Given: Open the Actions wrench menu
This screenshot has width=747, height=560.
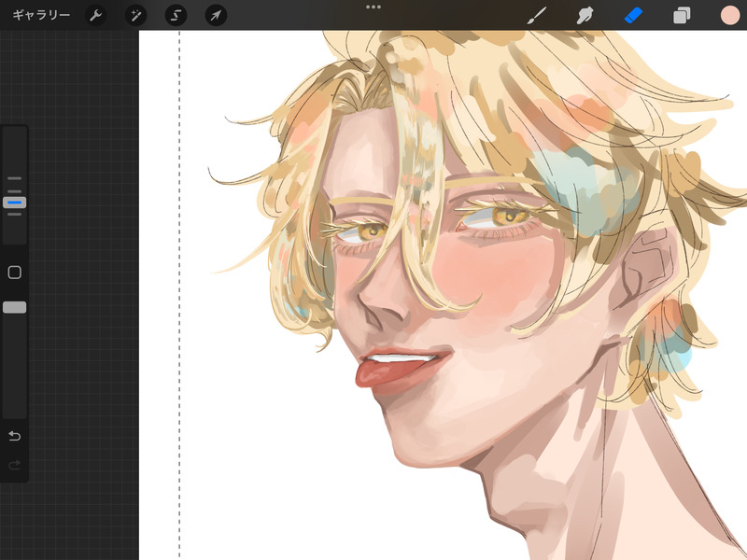Looking at the screenshot, I should [96, 15].
